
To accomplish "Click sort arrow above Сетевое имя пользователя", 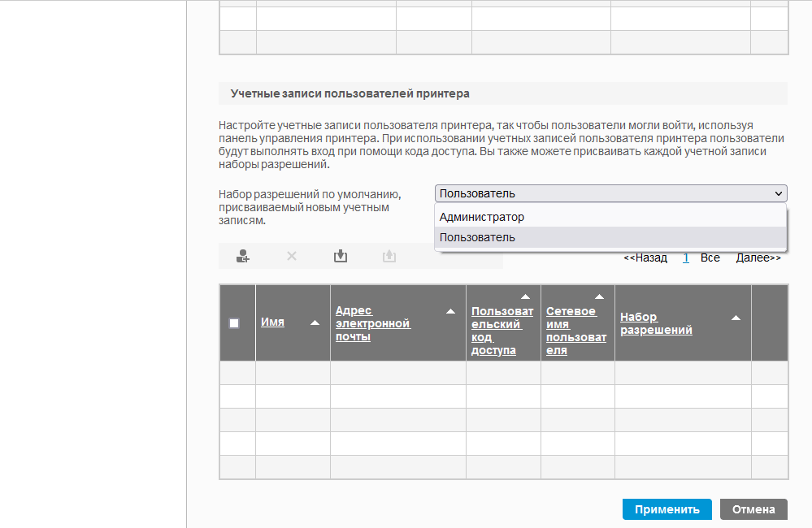I will pos(599,296).
